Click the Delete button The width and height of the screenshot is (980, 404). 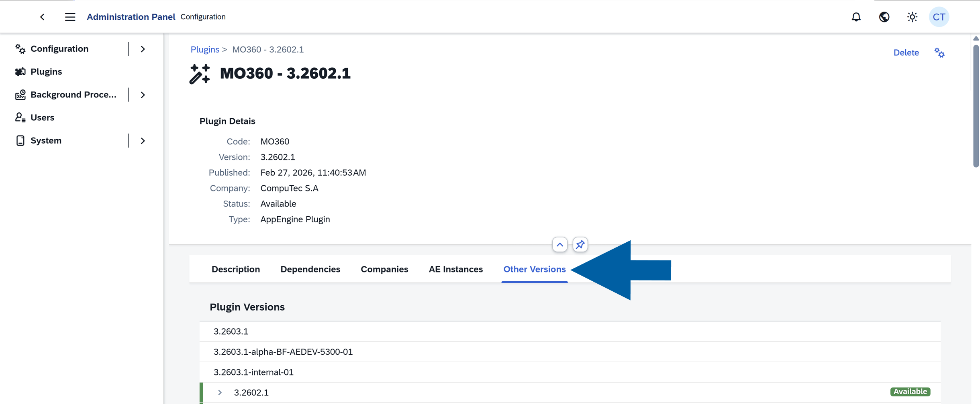[906, 53]
